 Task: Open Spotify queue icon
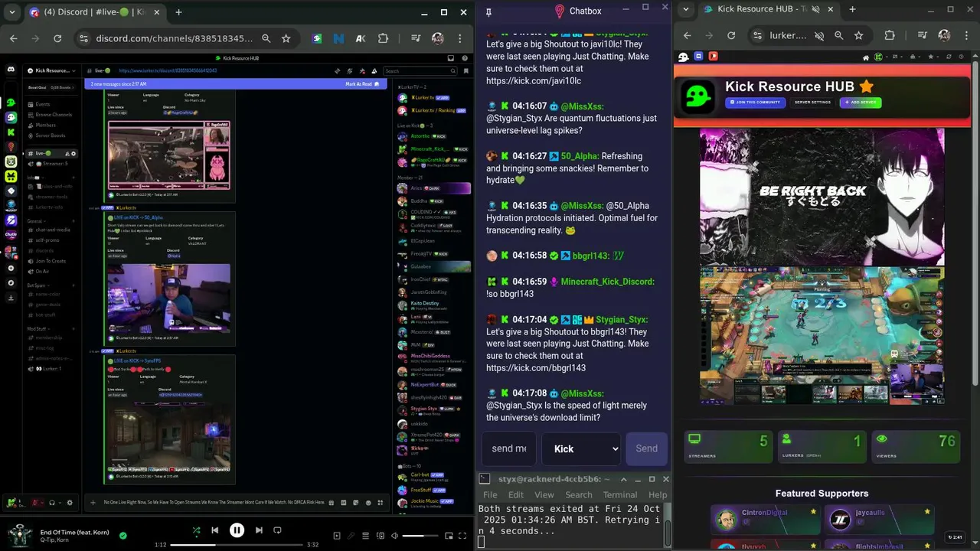(365, 536)
